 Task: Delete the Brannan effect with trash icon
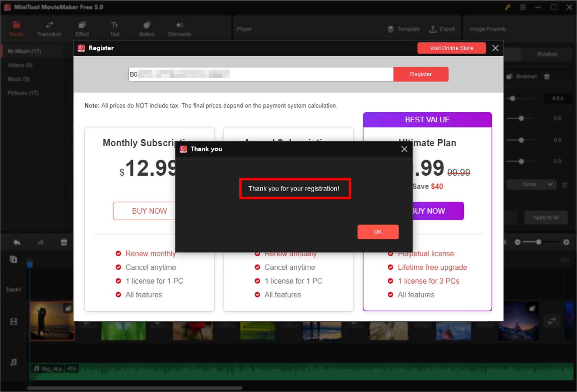pos(547,77)
